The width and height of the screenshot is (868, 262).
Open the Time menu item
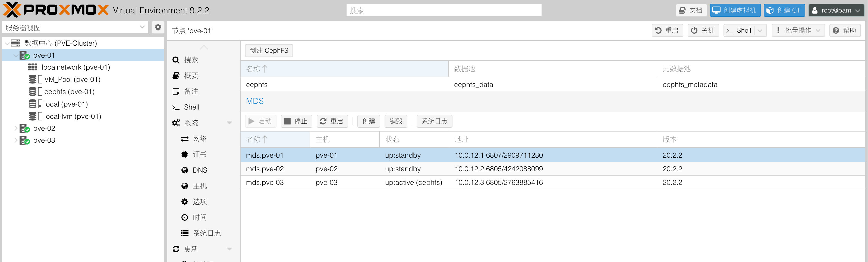point(203,217)
